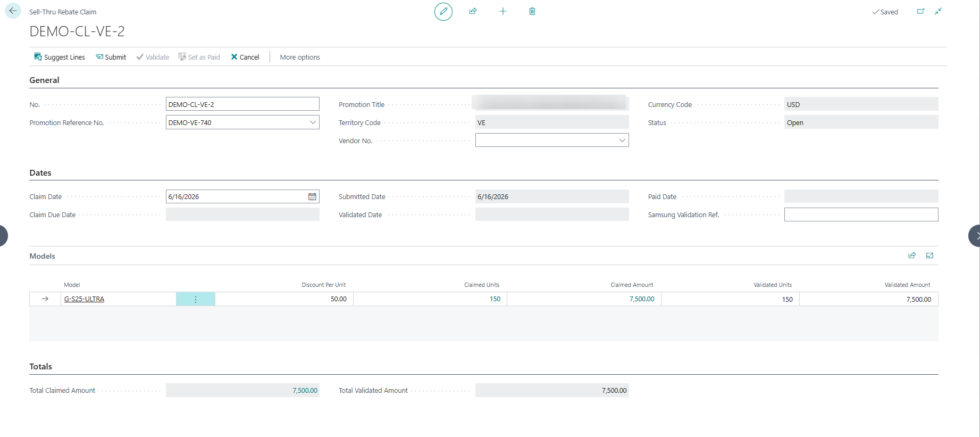Click the Claimed Units column header
The image size is (980, 437).
pos(482,285)
